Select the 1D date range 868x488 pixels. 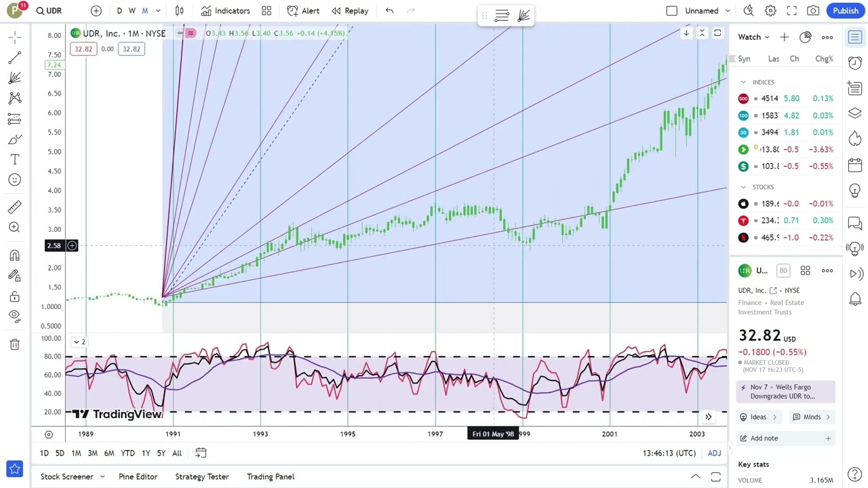[x=44, y=453]
